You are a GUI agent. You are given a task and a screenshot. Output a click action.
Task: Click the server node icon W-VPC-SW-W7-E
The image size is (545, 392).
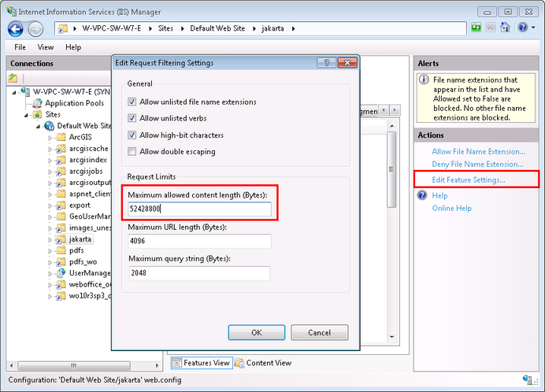click(x=25, y=92)
